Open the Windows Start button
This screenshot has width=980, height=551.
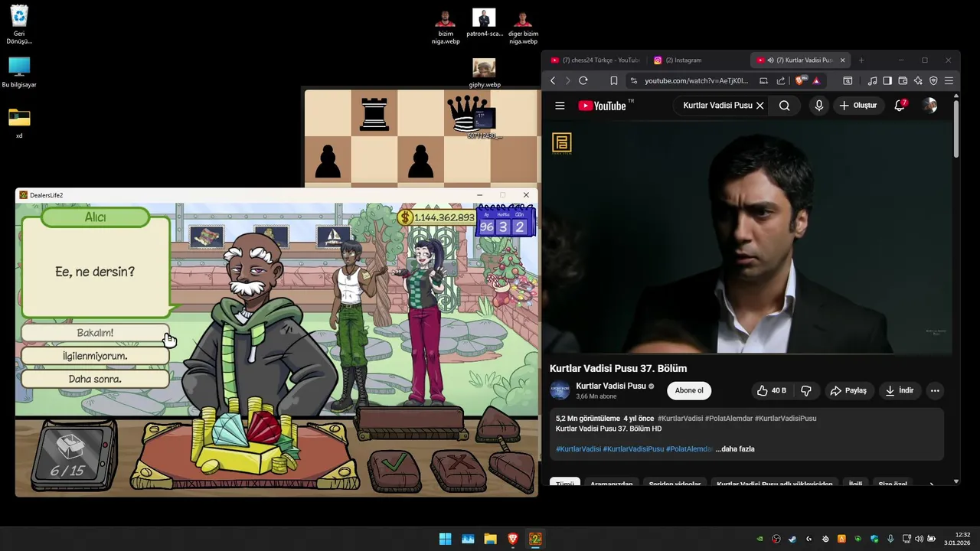(445, 539)
